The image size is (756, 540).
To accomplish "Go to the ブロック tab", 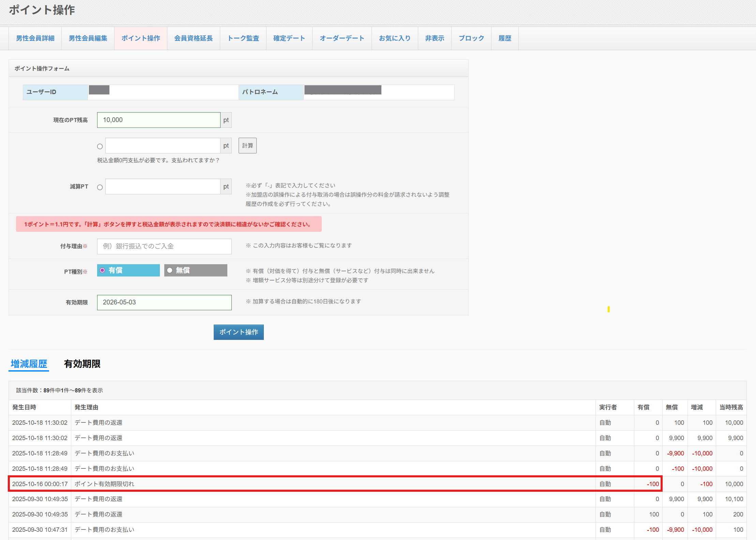I will click(471, 38).
